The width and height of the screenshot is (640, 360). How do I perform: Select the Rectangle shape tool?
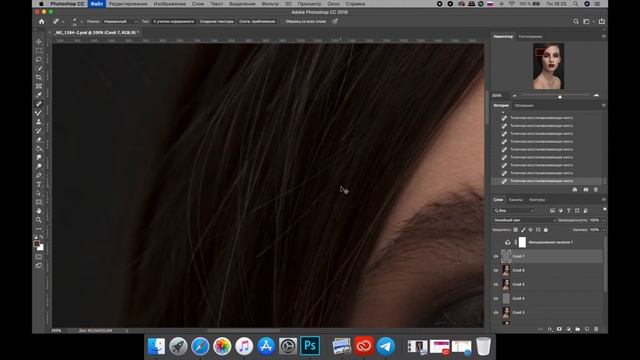[39, 202]
